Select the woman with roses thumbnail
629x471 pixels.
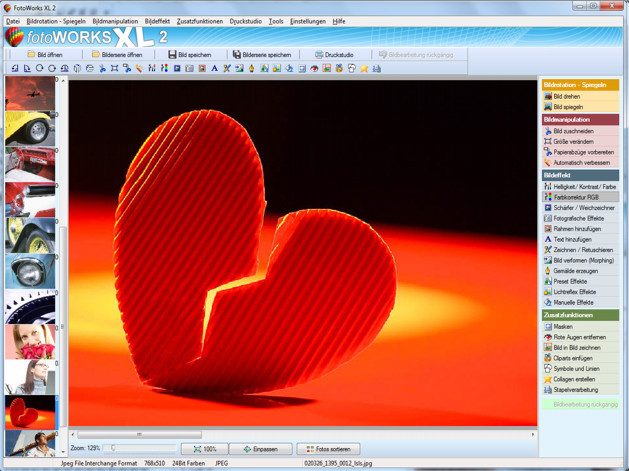(x=30, y=342)
